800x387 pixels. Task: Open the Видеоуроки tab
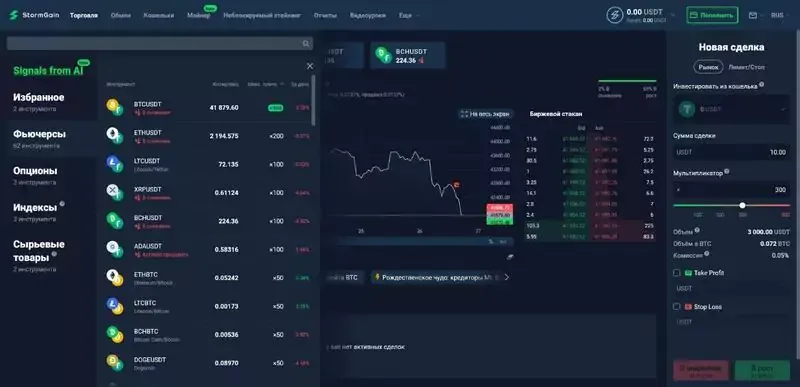coord(367,15)
